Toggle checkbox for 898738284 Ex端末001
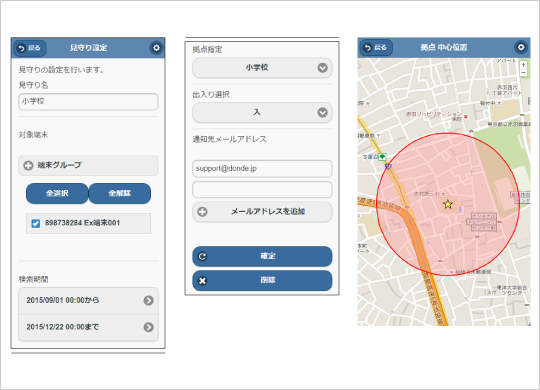Screen dimensions: 540x390 (35, 223)
